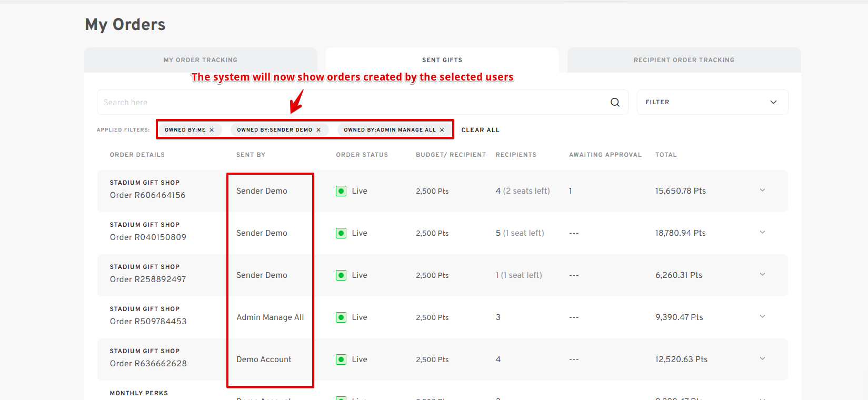Image resolution: width=868 pixels, height=400 pixels.
Task: Expand Order R636662628 row chevron
Action: click(762, 358)
